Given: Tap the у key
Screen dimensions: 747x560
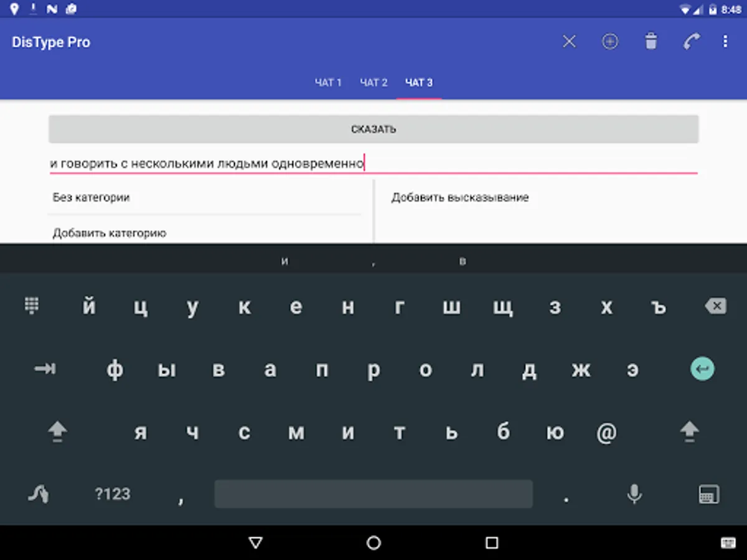Looking at the screenshot, I should pos(192,307).
